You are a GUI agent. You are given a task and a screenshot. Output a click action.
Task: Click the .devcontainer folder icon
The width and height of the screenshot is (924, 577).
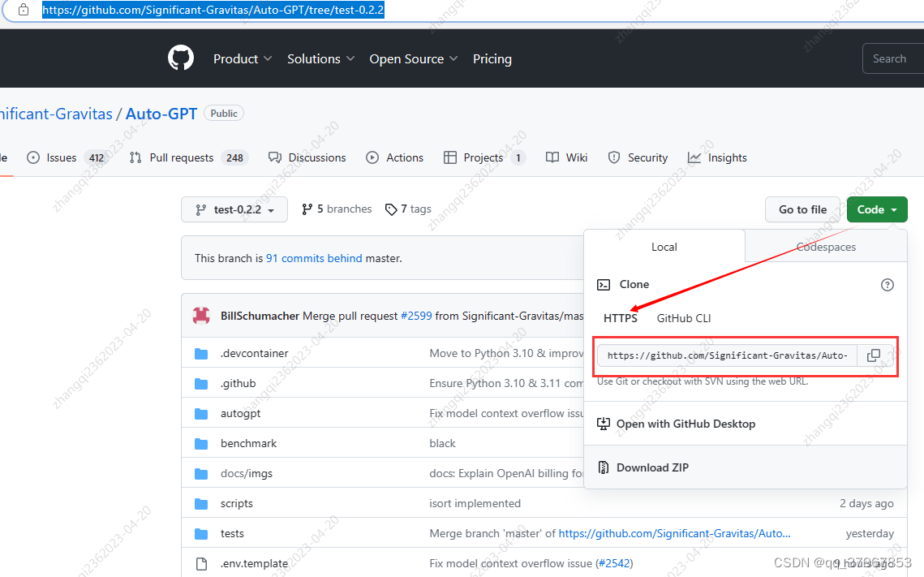[201, 354]
